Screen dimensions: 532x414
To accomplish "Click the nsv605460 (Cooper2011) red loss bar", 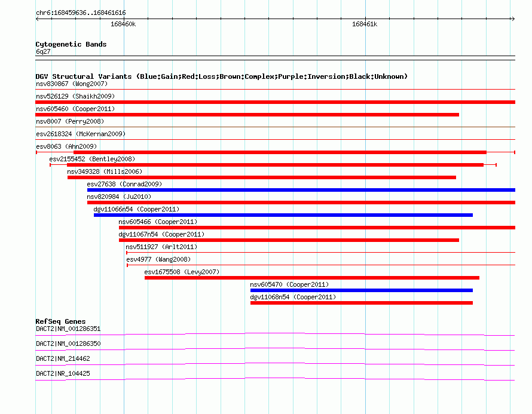I will coord(247,115).
